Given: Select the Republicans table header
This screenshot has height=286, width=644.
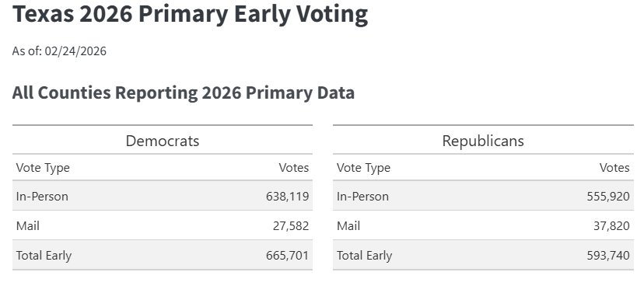Looking at the screenshot, I should pyautogui.click(x=483, y=141).
